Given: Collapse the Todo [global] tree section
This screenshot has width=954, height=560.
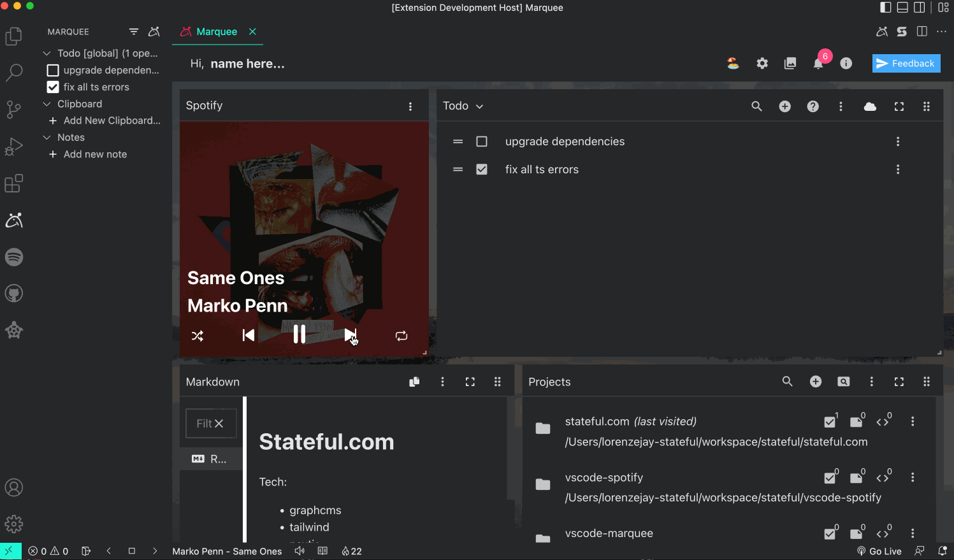Looking at the screenshot, I should 47,54.
